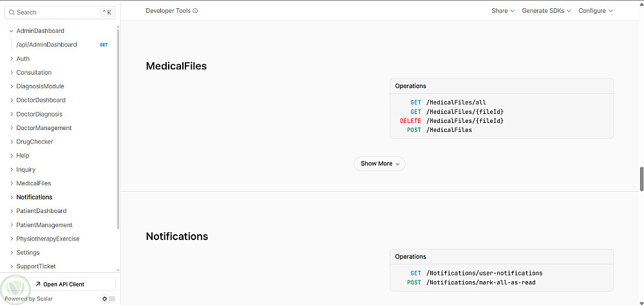
Task: Click the Developer Tools info icon
Action: point(195,11)
